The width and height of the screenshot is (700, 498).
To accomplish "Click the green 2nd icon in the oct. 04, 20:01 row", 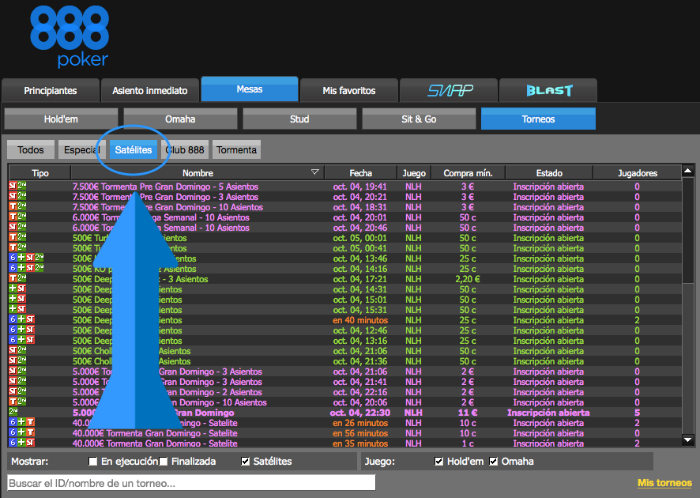I will pos(22,217).
